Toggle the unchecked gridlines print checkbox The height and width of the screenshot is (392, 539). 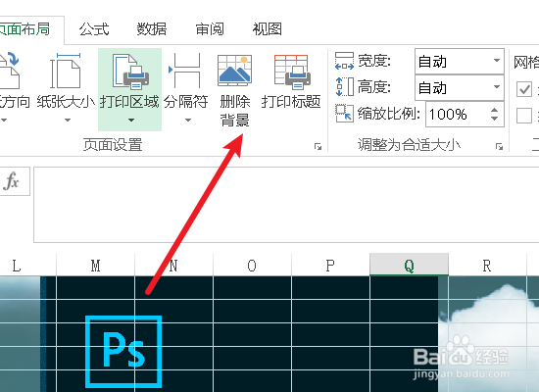pyautogui.click(x=524, y=116)
